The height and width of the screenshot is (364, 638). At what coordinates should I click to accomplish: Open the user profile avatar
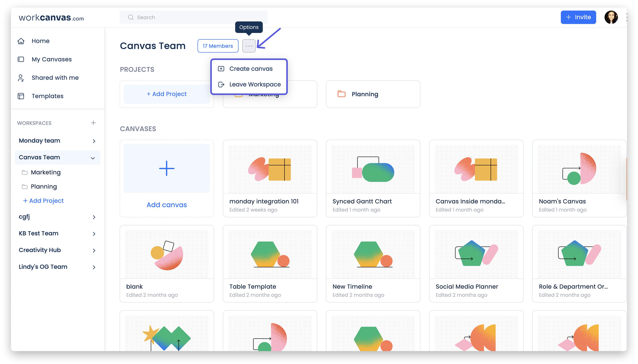[611, 17]
